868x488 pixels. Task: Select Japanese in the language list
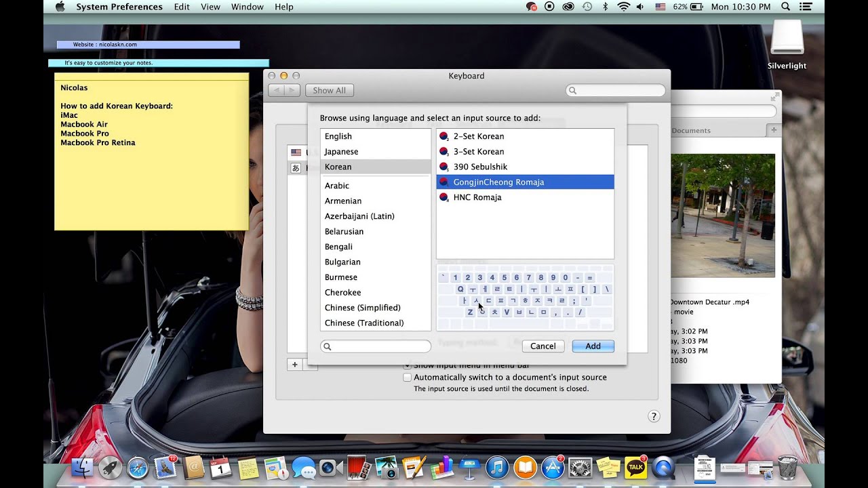tap(376, 152)
